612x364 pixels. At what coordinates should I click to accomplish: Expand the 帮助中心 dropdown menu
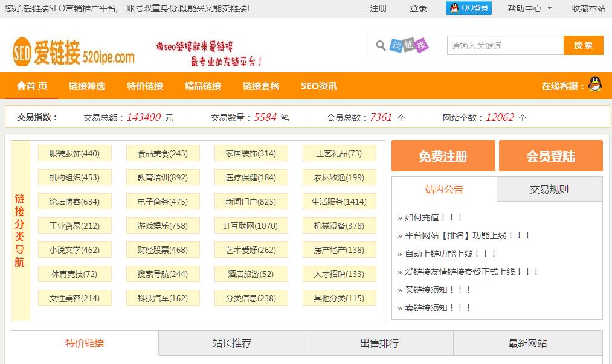tap(549, 8)
